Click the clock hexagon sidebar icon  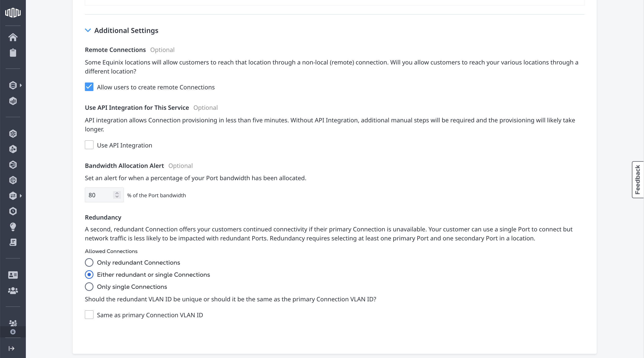pyautogui.click(x=13, y=211)
